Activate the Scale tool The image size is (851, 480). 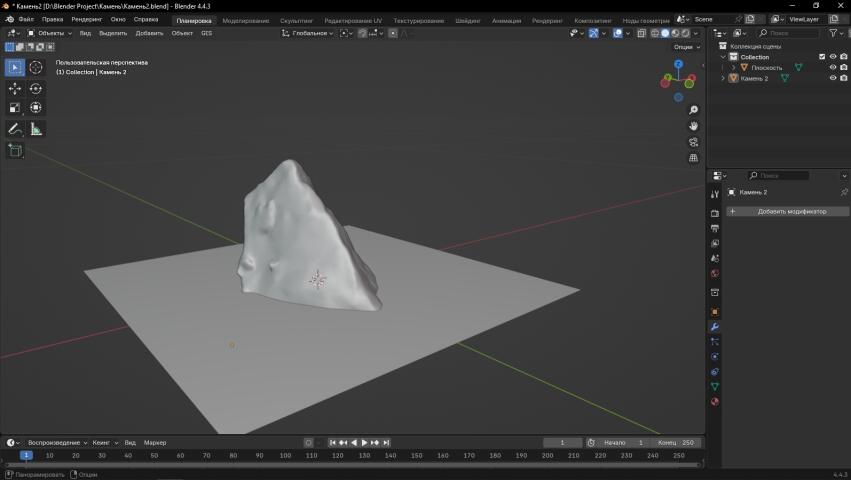(15, 108)
